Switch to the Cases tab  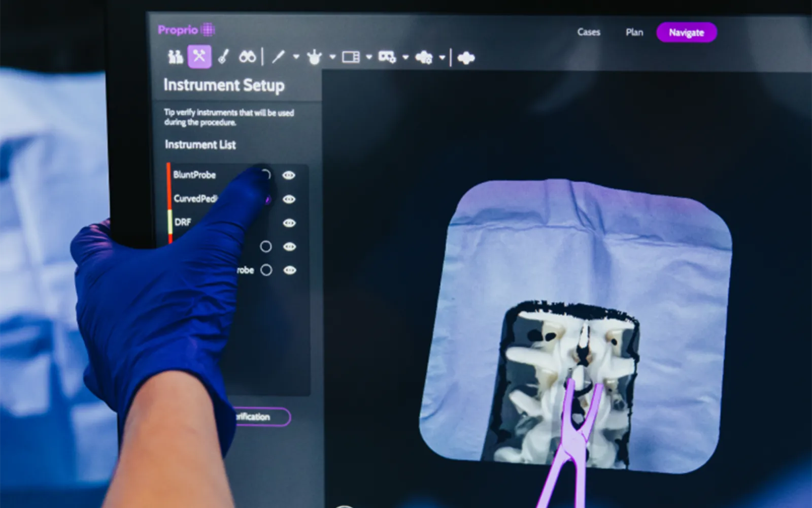pos(589,32)
